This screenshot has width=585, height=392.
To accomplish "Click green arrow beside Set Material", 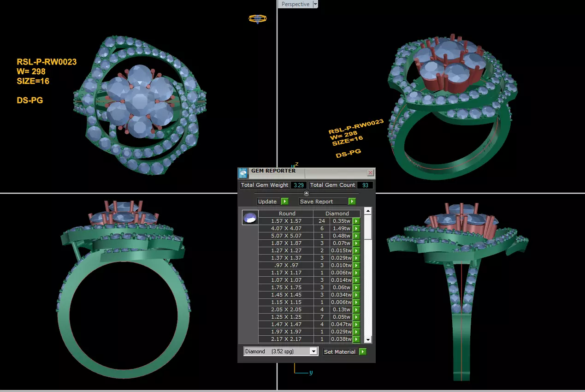I will coord(363,351).
